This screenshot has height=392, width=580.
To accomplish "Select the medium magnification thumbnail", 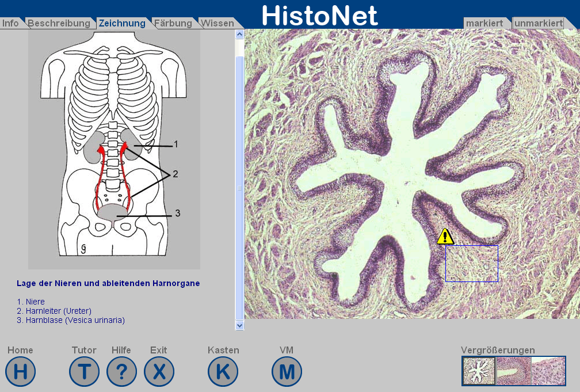I will click(x=513, y=371).
